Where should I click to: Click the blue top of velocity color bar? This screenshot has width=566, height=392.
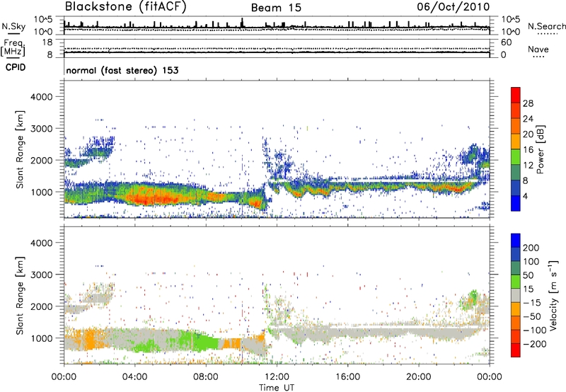pos(516,241)
